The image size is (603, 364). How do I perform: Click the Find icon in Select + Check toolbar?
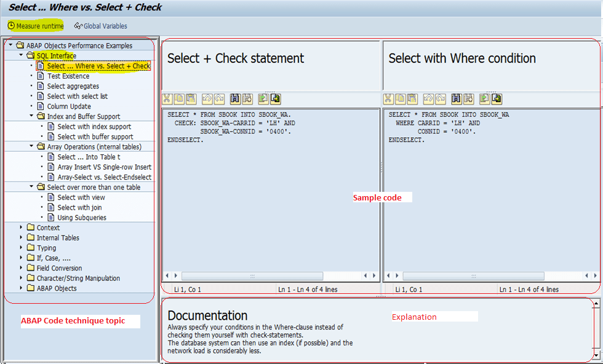point(234,98)
